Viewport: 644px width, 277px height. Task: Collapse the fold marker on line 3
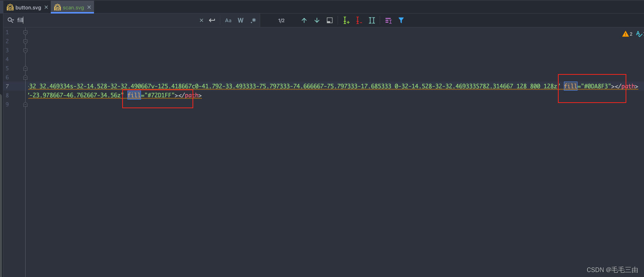tap(25, 50)
